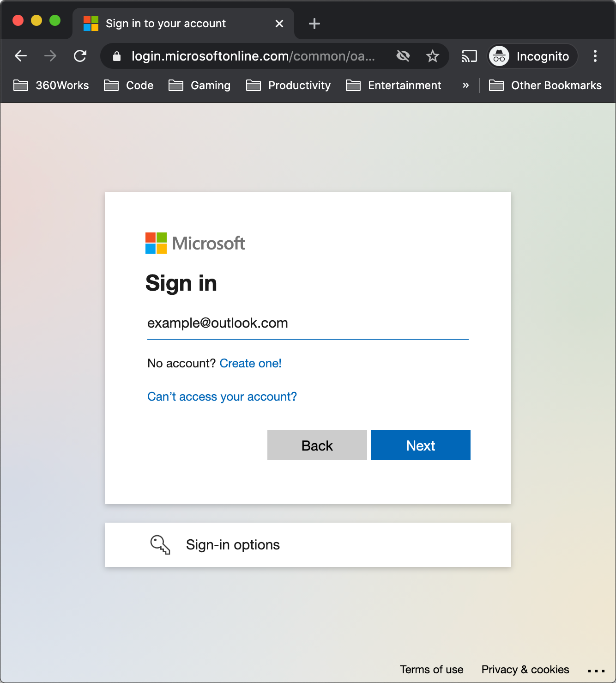Click Can't access your account? link
This screenshot has width=616, height=683.
click(222, 396)
